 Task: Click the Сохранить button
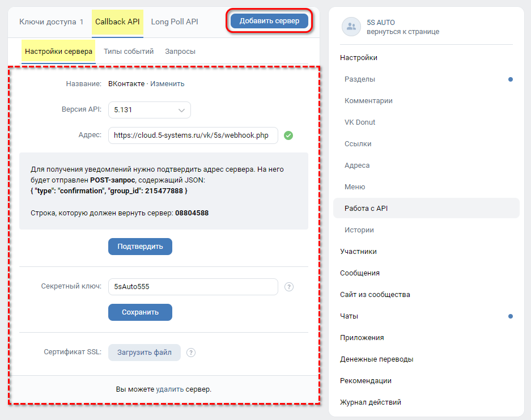140,312
